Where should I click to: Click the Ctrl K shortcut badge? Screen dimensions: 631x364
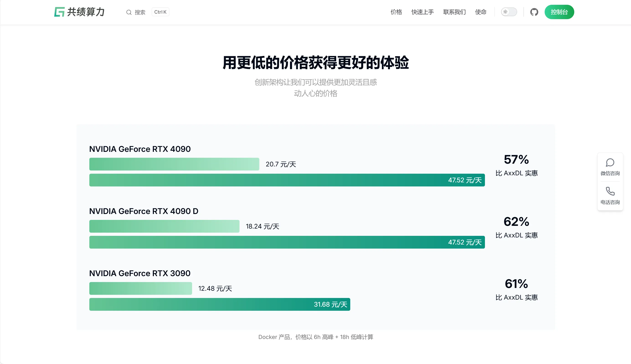pos(160,12)
